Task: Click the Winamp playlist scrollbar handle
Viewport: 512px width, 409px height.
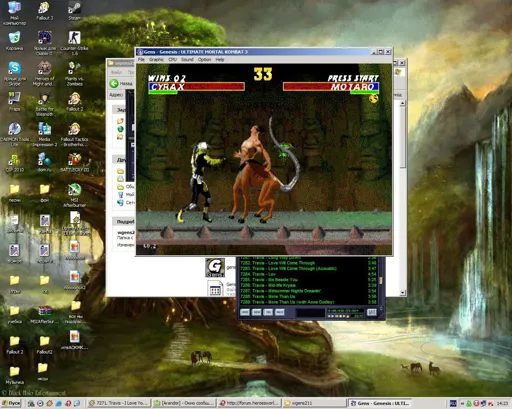Action: click(381, 280)
